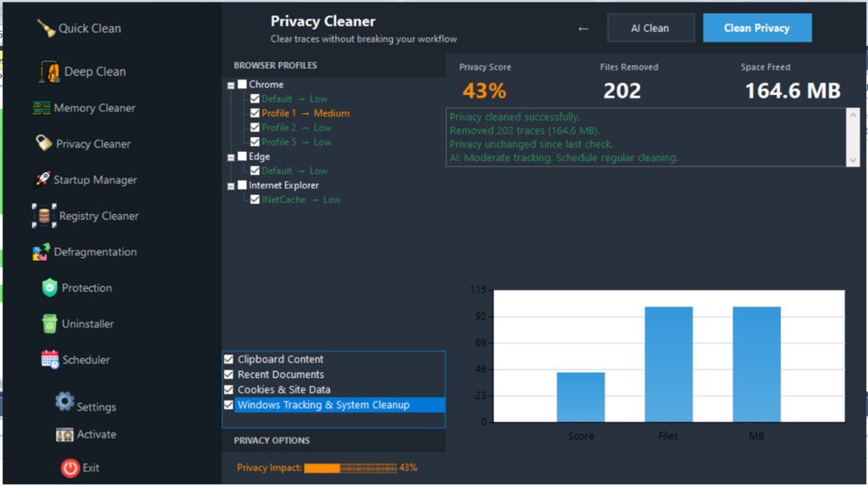Open Protection shield icon
868x486 pixels.
tap(49, 287)
